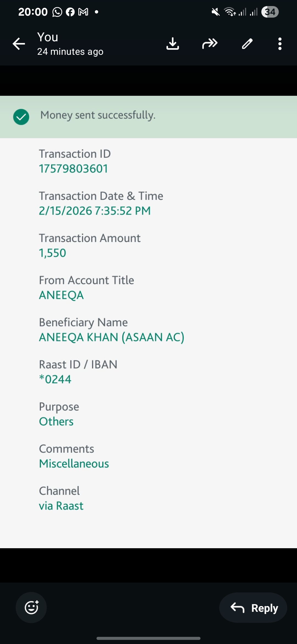This screenshot has height=644, width=297.
Task: Tap the "Money sent successfully." banner text
Action: 98,115
